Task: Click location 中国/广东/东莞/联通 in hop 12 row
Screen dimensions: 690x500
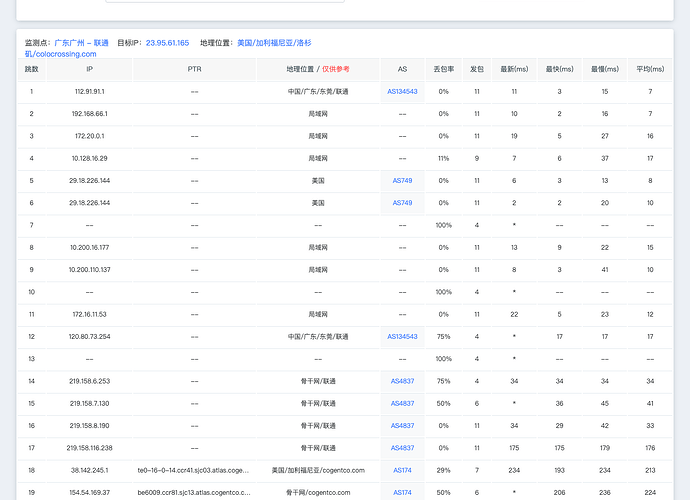Action: click(x=318, y=337)
